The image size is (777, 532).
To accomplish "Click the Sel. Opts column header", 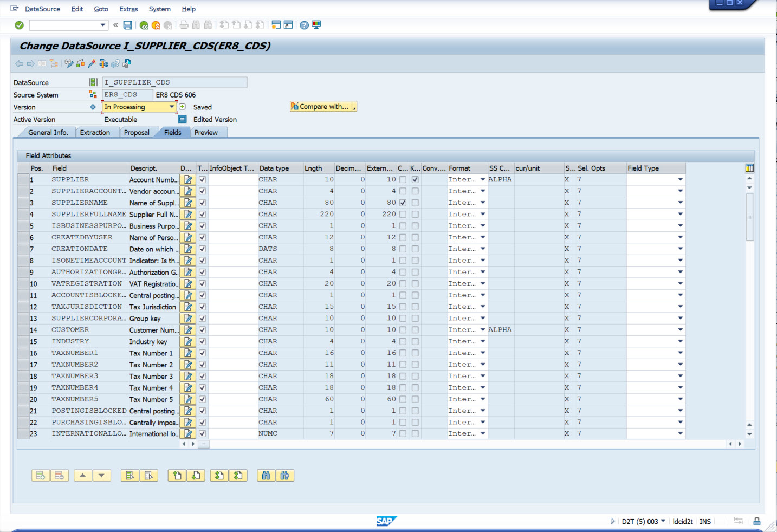I will 601,168.
